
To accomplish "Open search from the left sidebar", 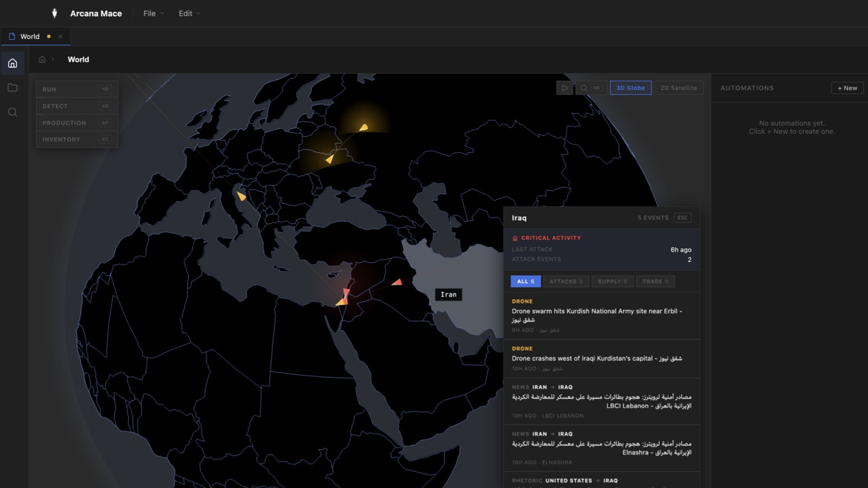I will [x=12, y=112].
